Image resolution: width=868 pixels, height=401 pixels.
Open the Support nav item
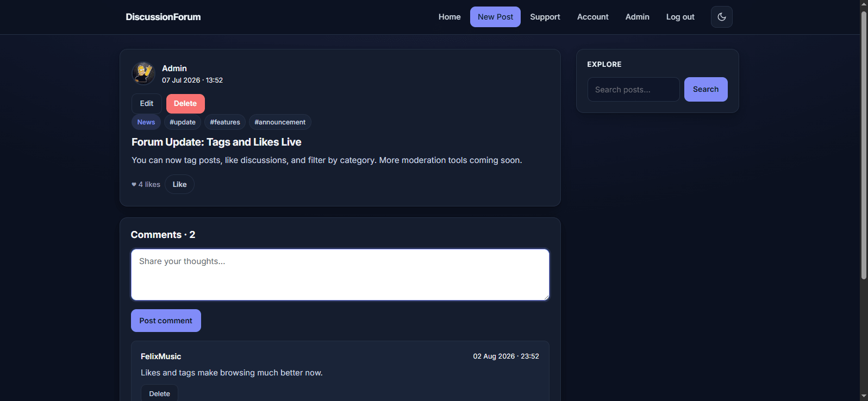coord(545,17)
